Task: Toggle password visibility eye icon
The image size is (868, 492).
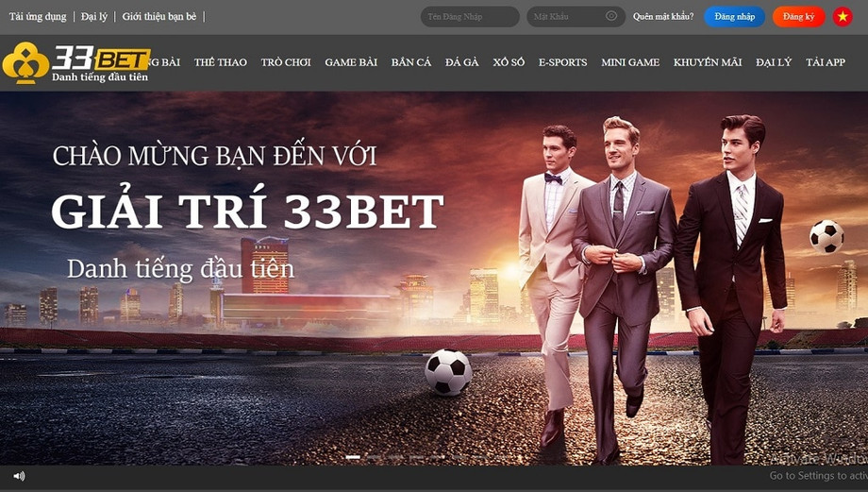Action: pyautogui.click(x=611, y=16)
